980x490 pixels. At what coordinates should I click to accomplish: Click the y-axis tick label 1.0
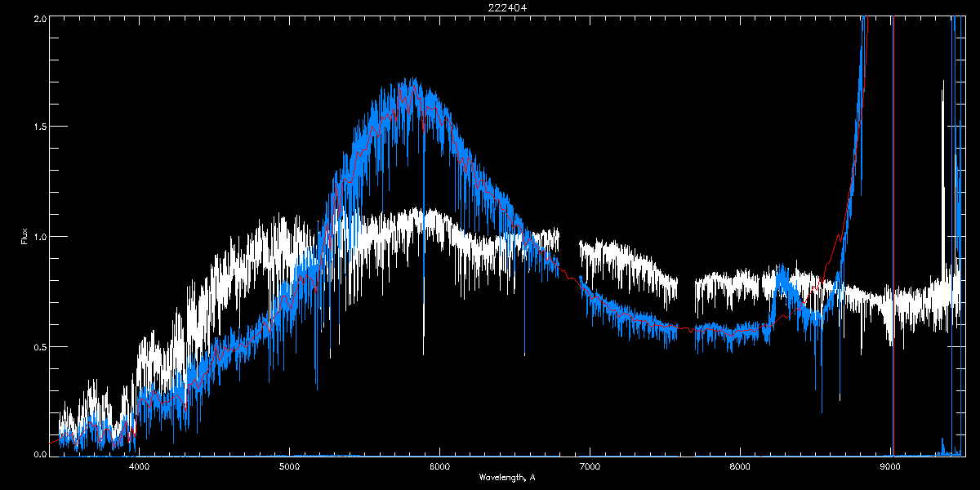click(x=39, y=236)
